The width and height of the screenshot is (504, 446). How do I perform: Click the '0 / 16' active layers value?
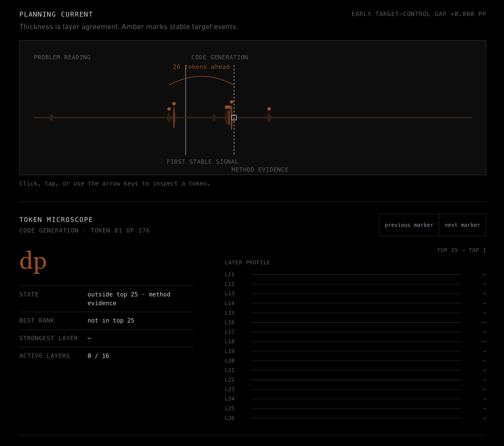click(x=98, y=356)
